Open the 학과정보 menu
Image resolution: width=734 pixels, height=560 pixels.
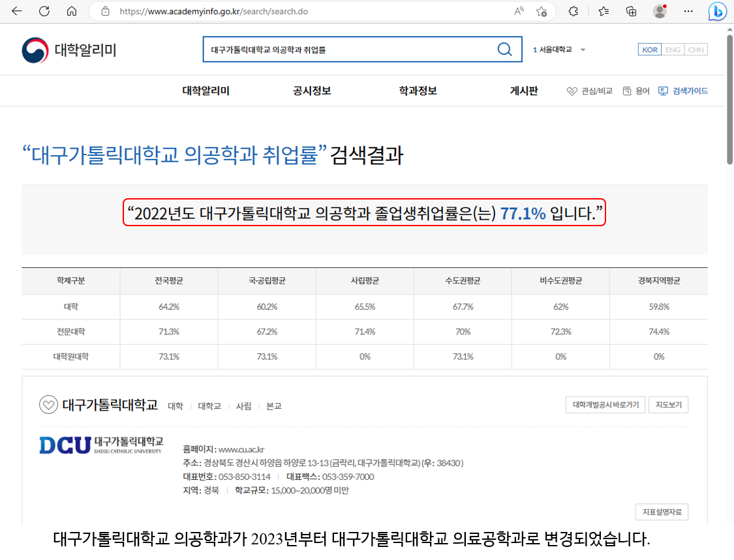(418, 91)
